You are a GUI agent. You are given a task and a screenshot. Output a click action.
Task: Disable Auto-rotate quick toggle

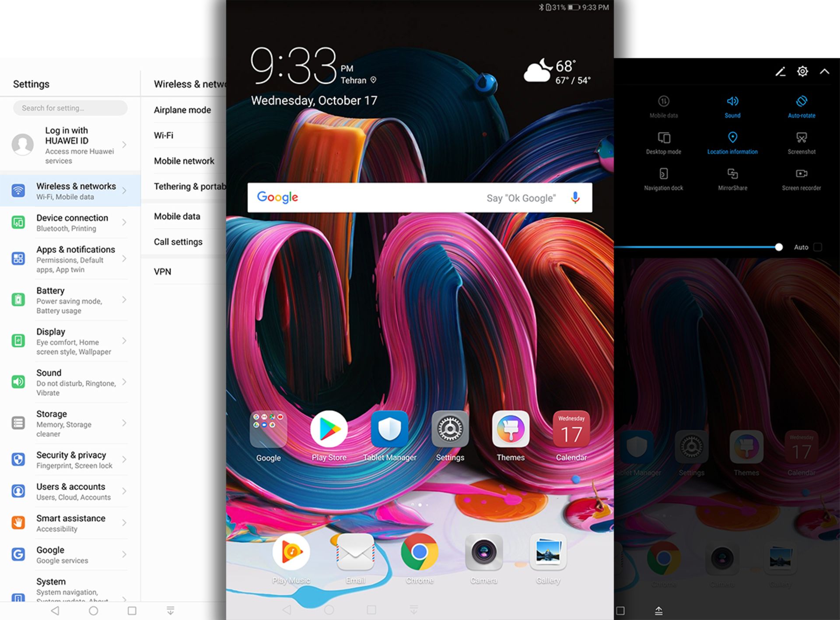pyautogui.click(x=801, y=106)
